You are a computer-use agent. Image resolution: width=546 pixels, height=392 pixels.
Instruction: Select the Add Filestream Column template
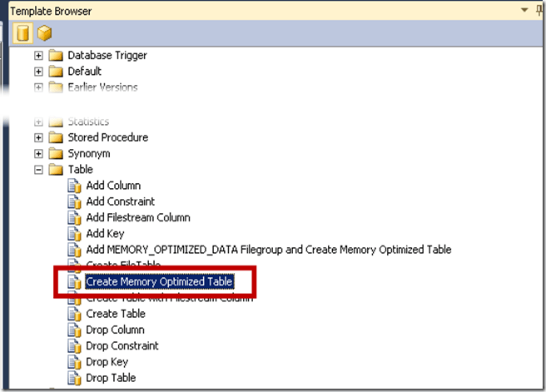tap(138, 218)
